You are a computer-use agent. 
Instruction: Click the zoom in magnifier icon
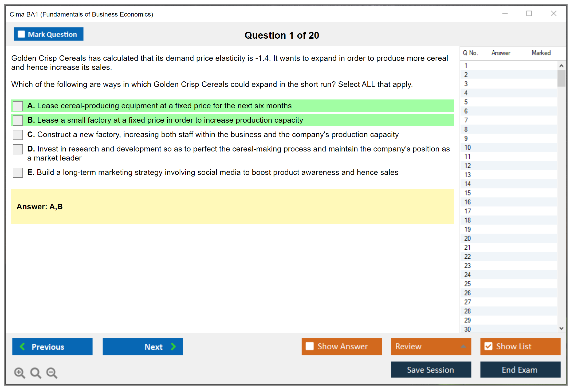[19, 373]
